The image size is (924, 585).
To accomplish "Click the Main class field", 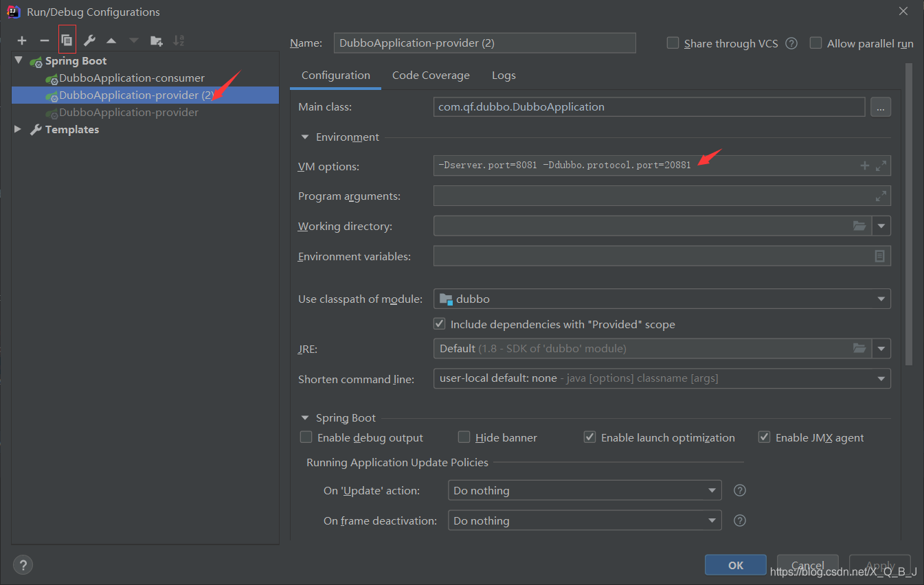I will (x=649, y=107).
